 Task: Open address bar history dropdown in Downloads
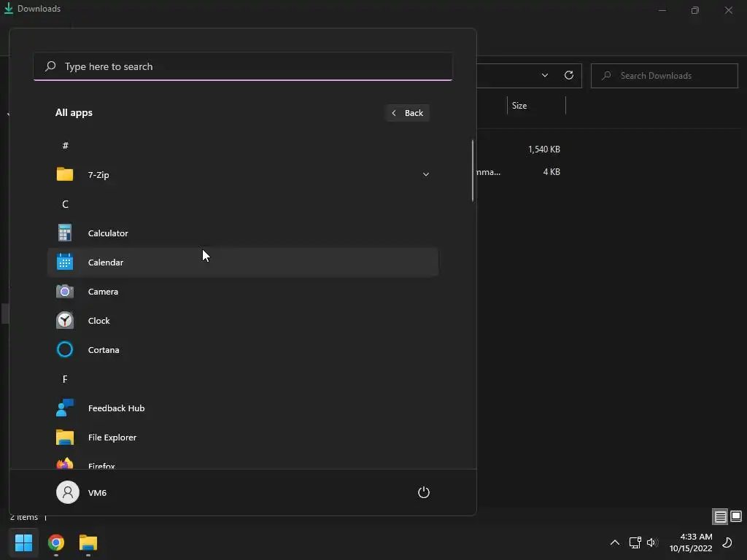tap(544, 75)
